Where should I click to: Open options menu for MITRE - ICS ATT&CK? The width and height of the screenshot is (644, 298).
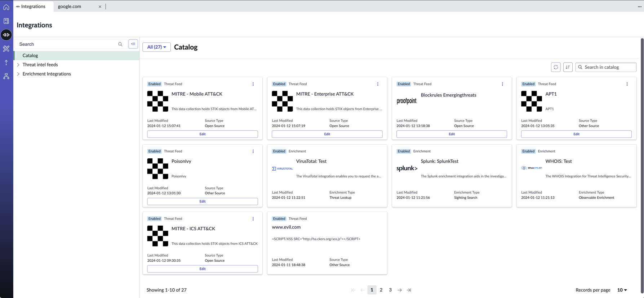point(253,219)
